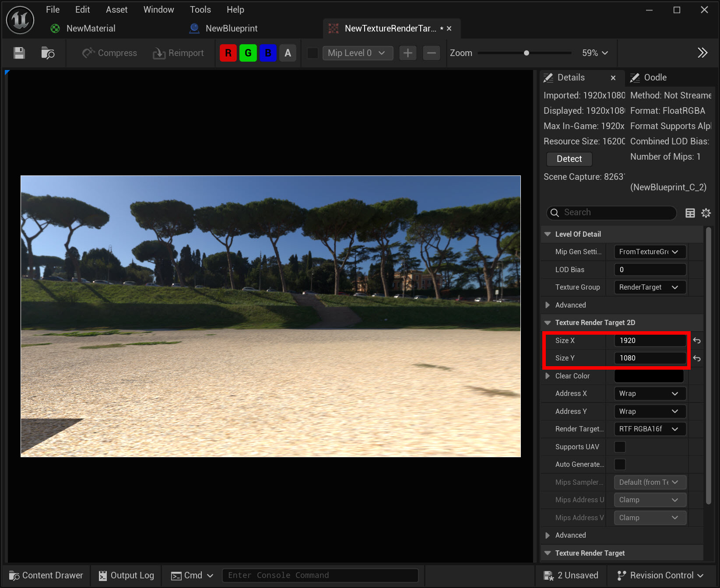This screenshot has height=588, width=720.
Task: Open the Address X Wrap dropdown
Action: coord(650,393)
